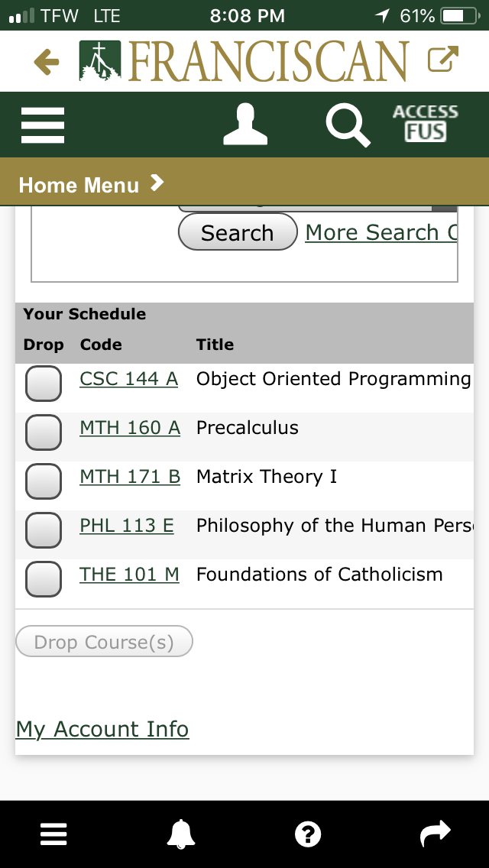Image resolution: width=489 pixels, height=868 pixels.
Task: Open the external link icon beside Franciscan
Action: coord(443,60)
